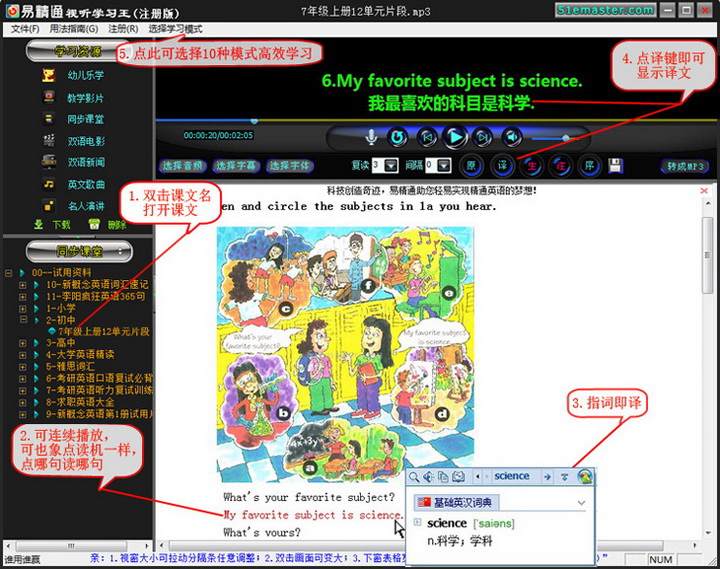This screenshot has width=720, height=569.
Task: Toggle the 序 sequence button
Action: pyautogui.click(x=590, y=166)
